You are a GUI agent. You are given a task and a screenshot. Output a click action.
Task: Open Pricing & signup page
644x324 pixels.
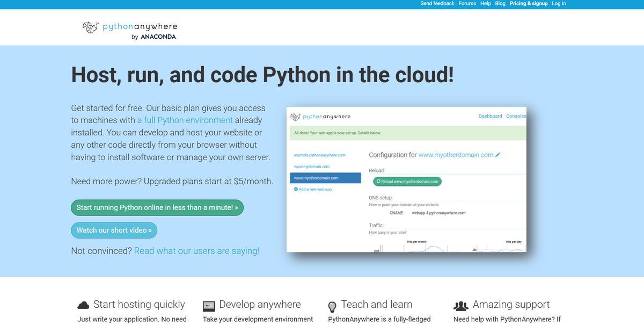pos(529,3)
